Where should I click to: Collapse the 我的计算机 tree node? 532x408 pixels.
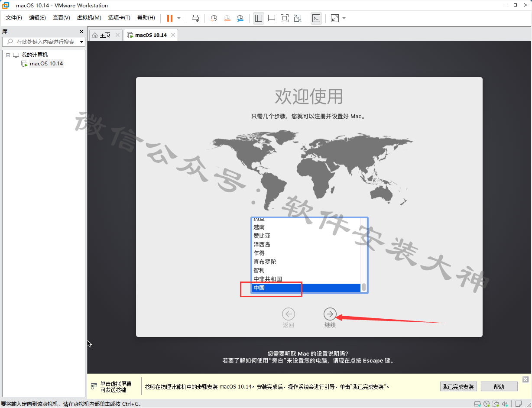coord(8,55)
